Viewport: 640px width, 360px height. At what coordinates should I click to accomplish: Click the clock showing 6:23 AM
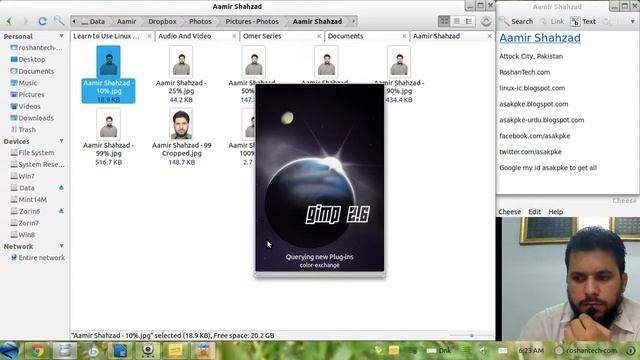[531, 351]
